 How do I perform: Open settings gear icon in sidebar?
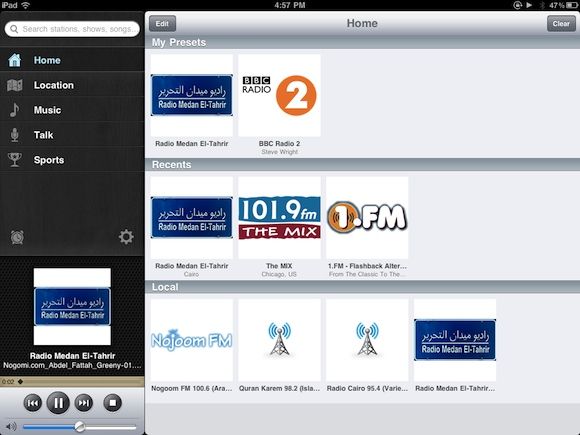click(x=126, y=237)
